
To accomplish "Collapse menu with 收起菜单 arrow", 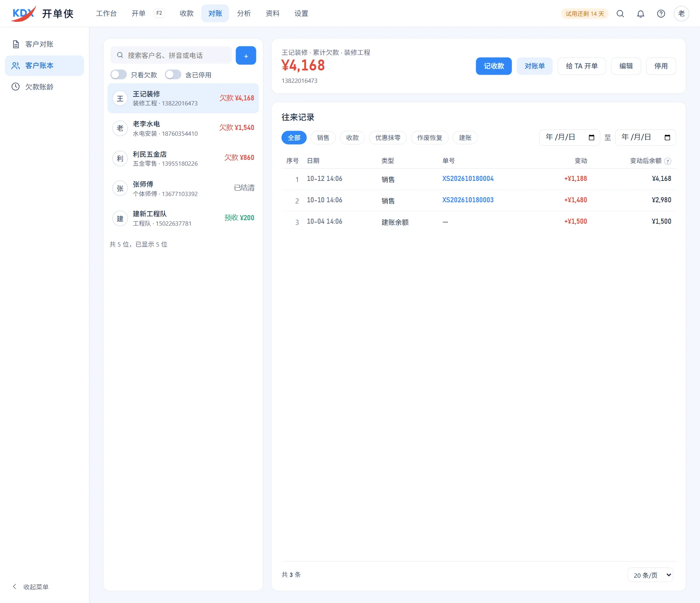I will [30, 587].
